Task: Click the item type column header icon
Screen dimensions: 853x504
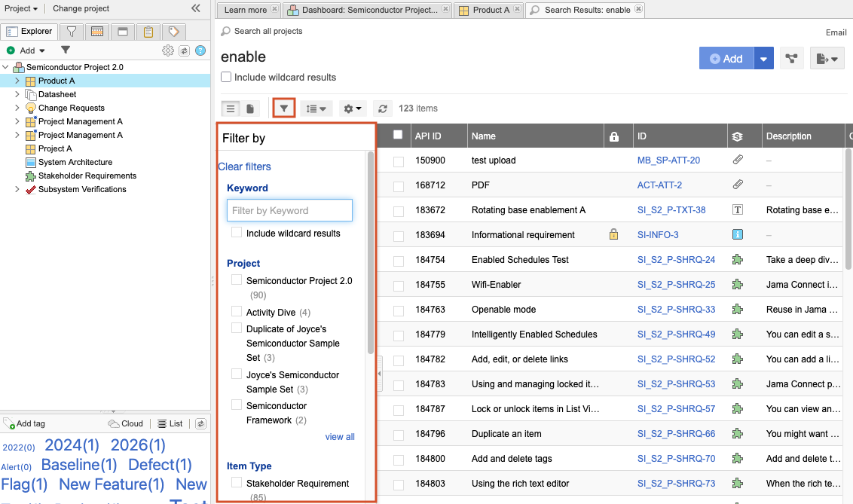Action: coord(737,136)
